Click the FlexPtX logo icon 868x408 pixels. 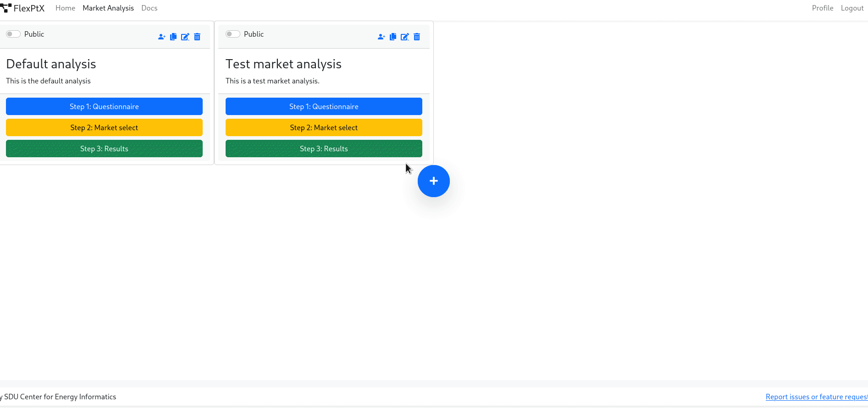coord(6,8)
